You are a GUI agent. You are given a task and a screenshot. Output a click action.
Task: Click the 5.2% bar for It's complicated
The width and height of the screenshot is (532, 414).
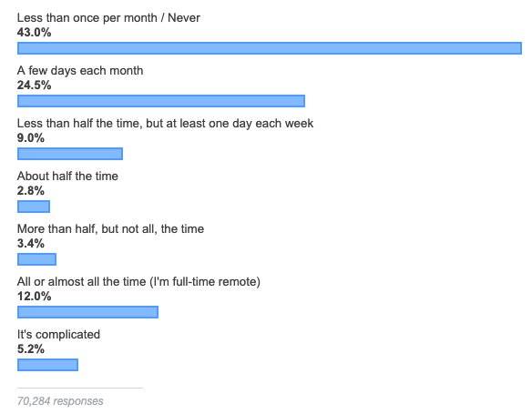click(x=47, y=365)
